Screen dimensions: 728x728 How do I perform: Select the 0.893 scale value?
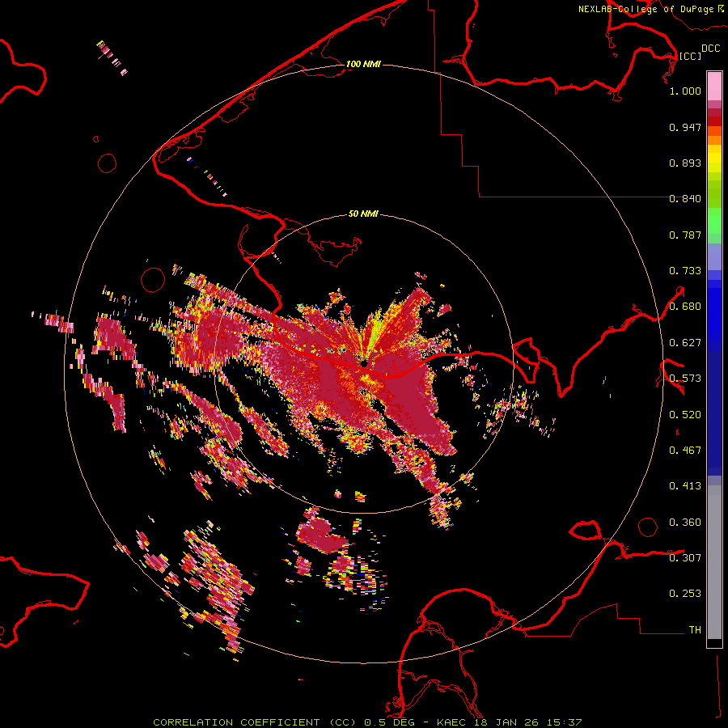[685, 163]
